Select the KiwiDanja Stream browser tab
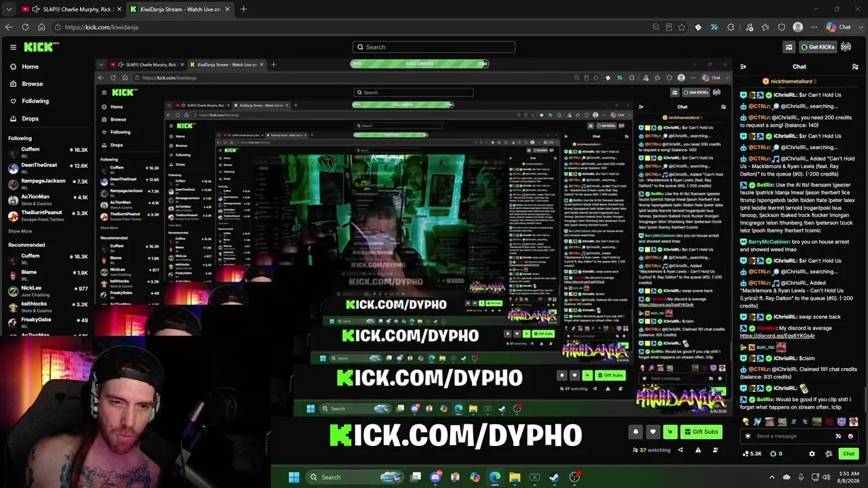 point(180,9)
